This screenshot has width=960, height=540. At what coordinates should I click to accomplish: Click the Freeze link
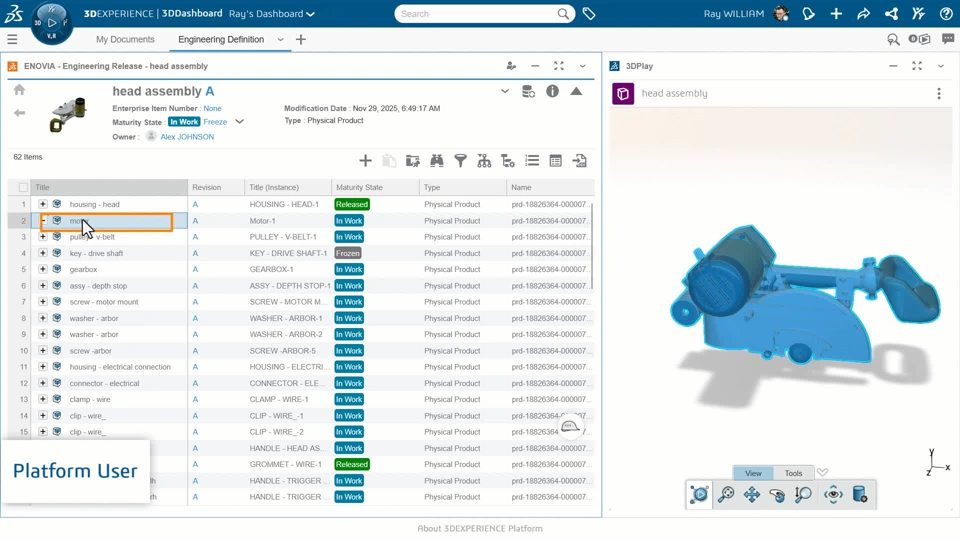pos(216,122)
